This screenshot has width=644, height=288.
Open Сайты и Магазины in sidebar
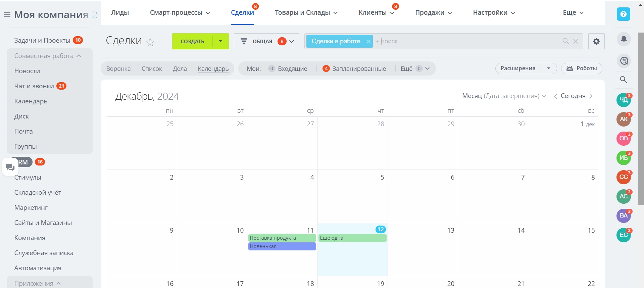coord(43,223)
